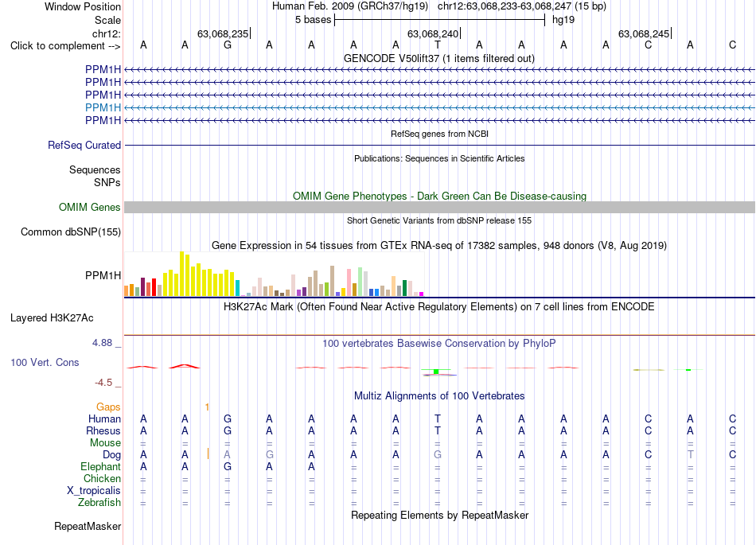Screen dimensions: 756x545
Task: Click the X_tropicalis species label
Action: [94, 491]
